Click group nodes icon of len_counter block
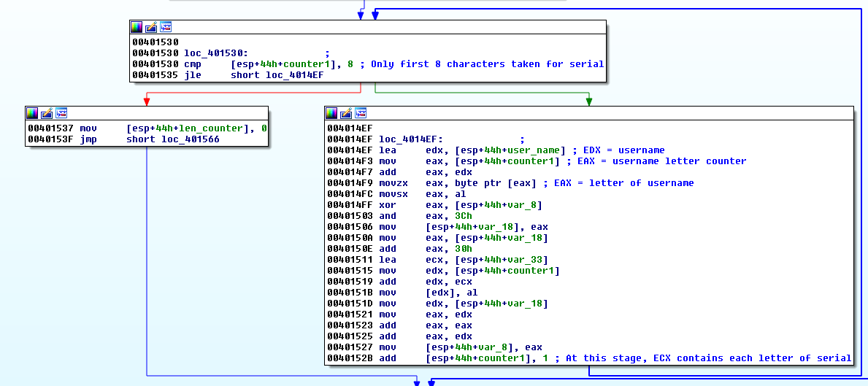 point(61,113)
